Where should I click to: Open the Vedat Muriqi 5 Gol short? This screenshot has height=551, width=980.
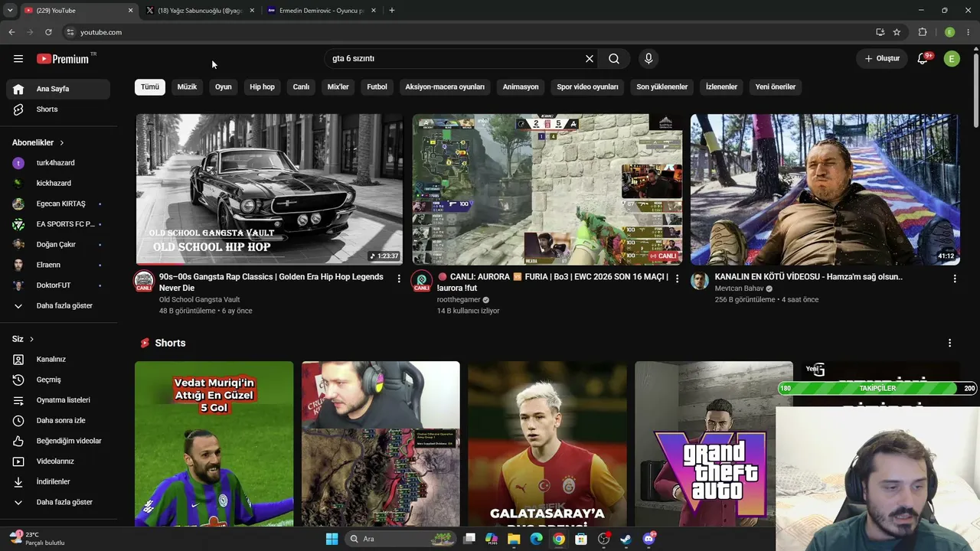pyautogui.click(x=214, y=444)
